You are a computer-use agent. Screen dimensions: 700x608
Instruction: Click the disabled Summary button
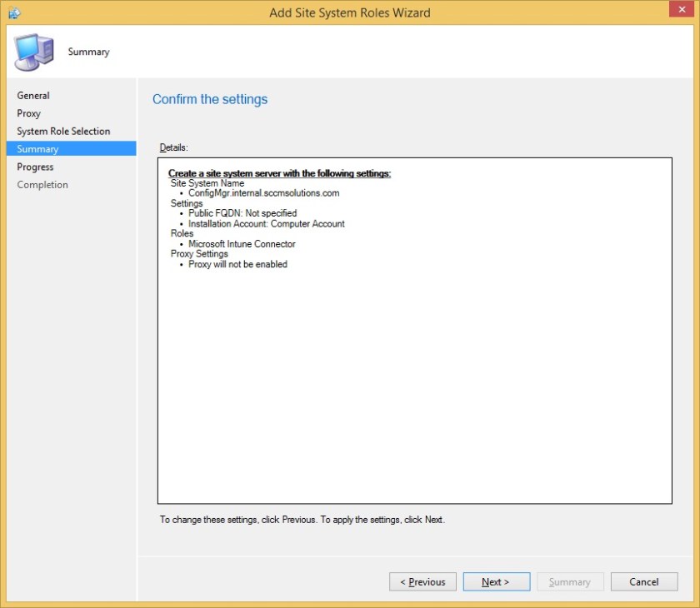click(570, 581)
